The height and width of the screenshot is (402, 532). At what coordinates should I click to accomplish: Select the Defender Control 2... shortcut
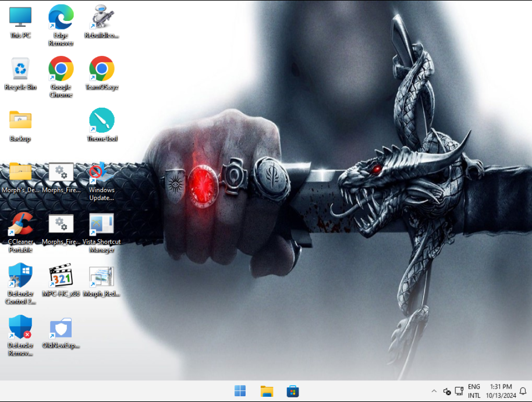coord(20,284)
